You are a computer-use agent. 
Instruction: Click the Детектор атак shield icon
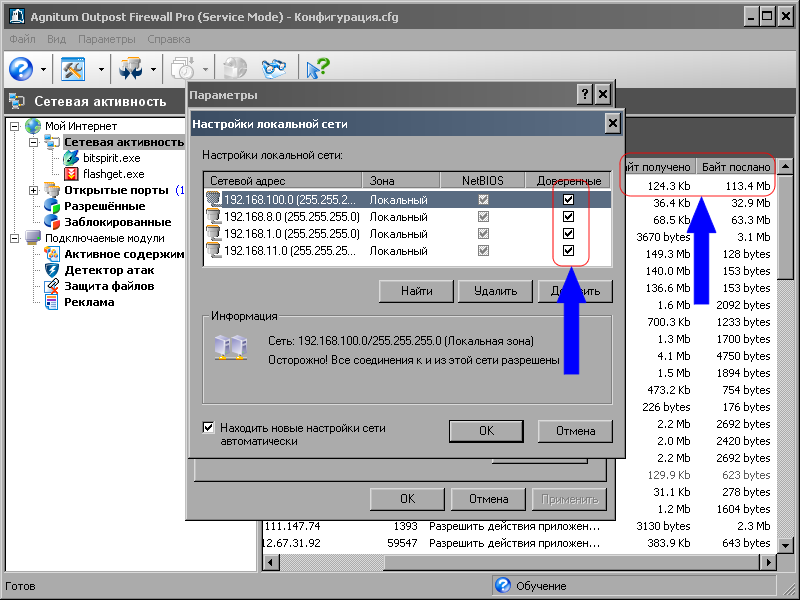click(52, 270)
